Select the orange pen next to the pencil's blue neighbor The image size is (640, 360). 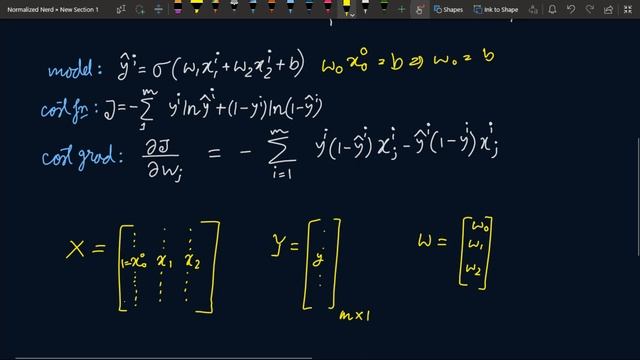tap(271, 7)
